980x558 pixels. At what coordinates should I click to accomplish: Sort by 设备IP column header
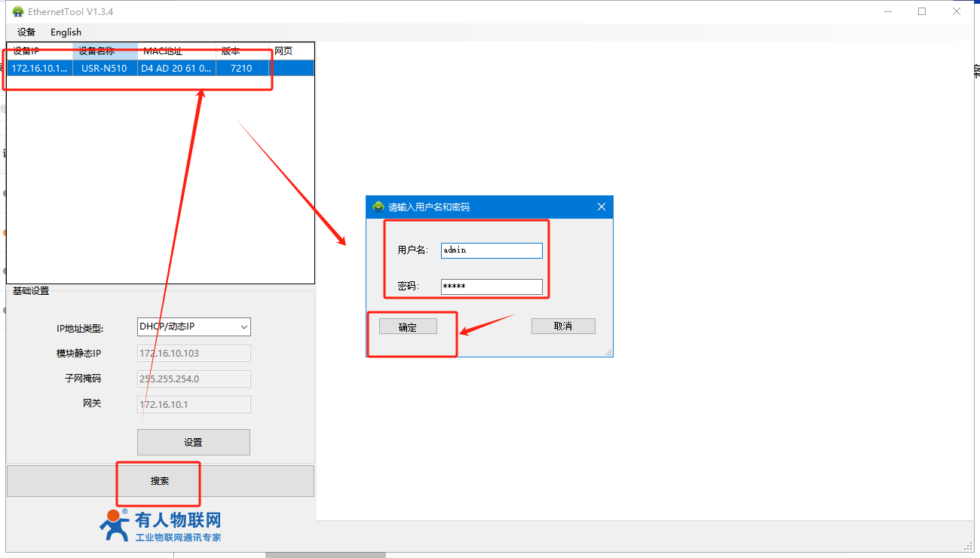click(x=40, y=51)
